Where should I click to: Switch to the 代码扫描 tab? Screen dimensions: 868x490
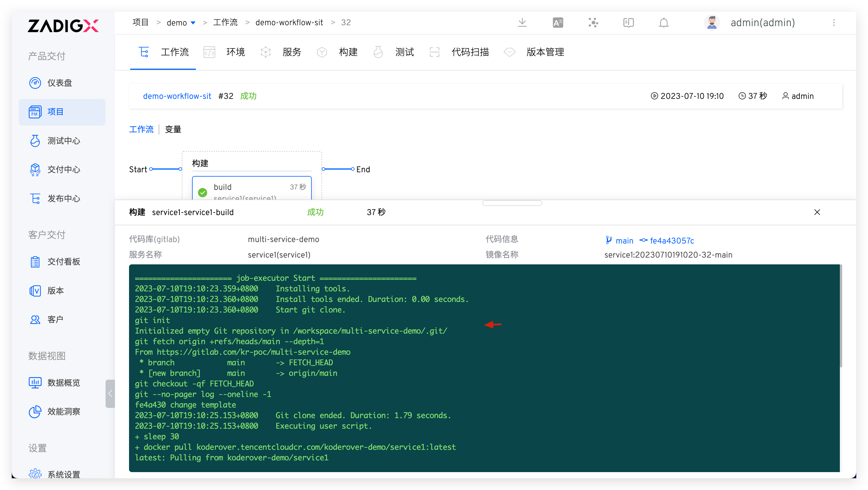click(x=470, y=52)
